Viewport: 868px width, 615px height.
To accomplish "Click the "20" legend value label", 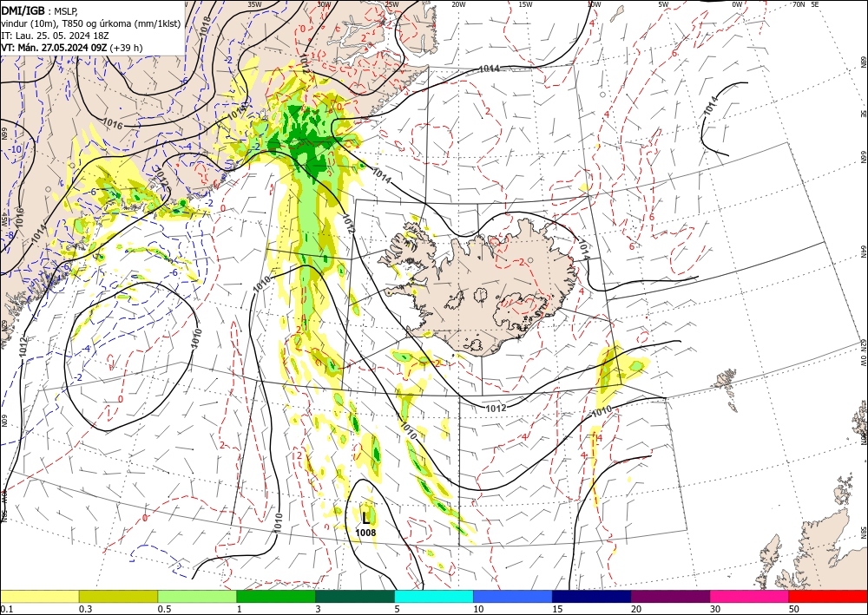I will click(636, 609).
